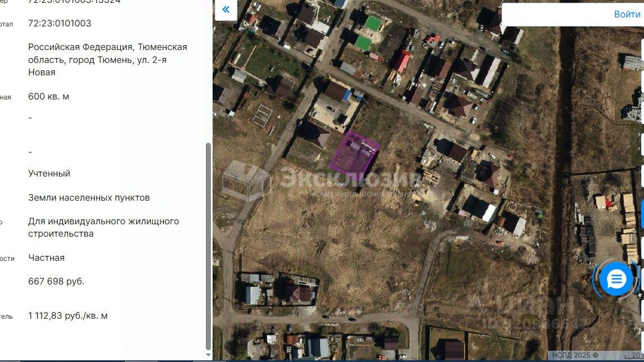Viewport: 644px width, 362px height.
Task: Click the cadastral value 667 698 руб.
Action: pos(56,282)
